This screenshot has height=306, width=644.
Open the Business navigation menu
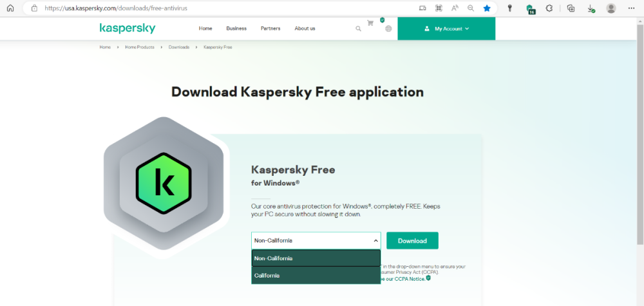pyautogui.click(x=236, y=28)
